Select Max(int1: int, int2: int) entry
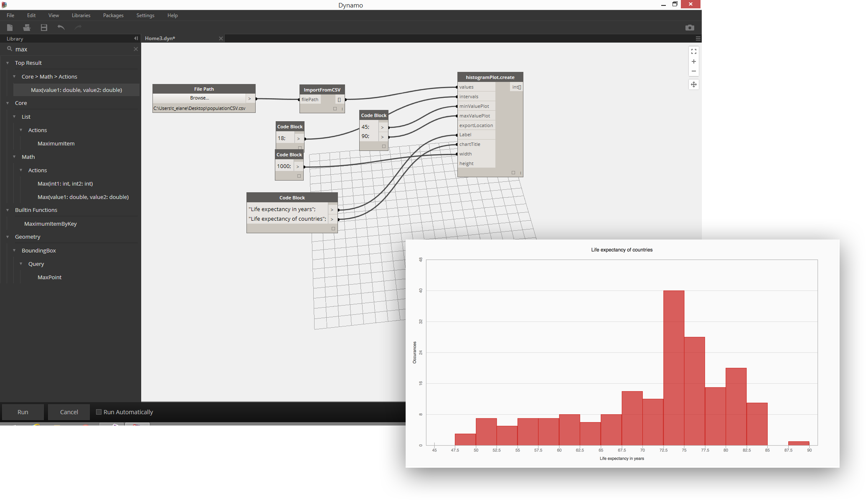 coord(65,183)
